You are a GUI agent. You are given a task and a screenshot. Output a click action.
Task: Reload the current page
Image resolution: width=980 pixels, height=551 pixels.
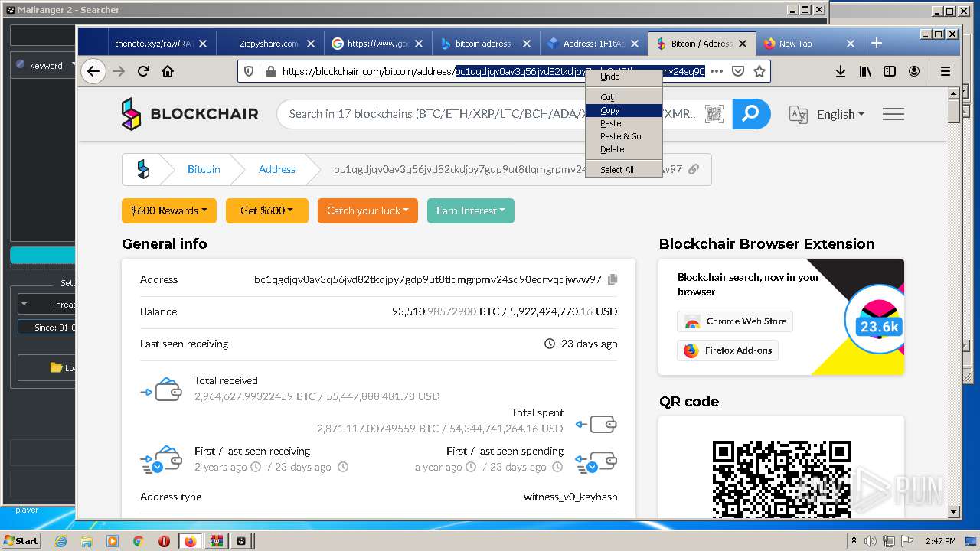tap(143, 71)
